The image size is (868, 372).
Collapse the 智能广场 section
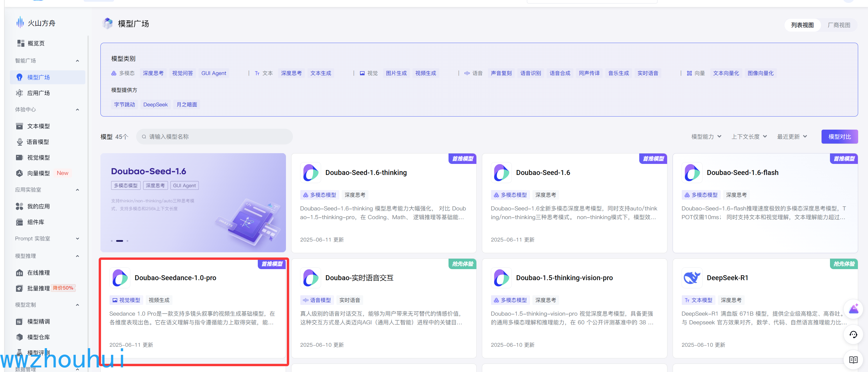tap(78, 61)
